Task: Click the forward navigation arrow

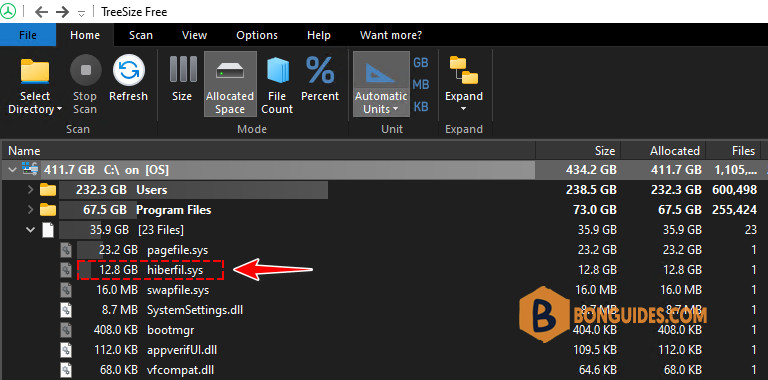Action: [62, 12]
